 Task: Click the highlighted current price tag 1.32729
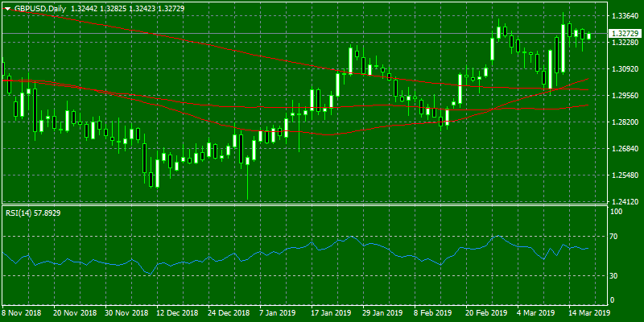(x=625, y=33)
